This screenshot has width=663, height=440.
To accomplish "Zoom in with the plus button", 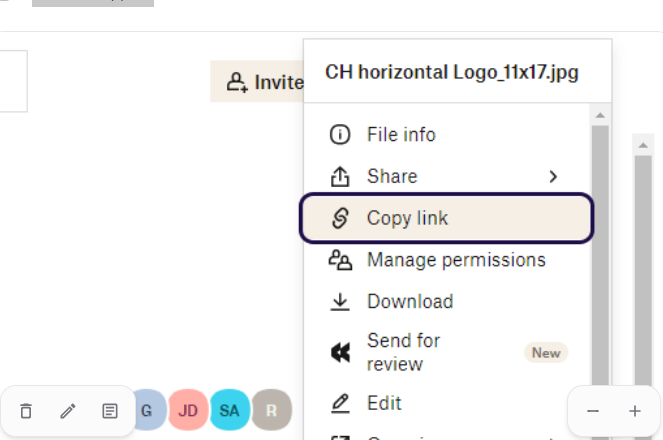I will [x=635, y=411].
